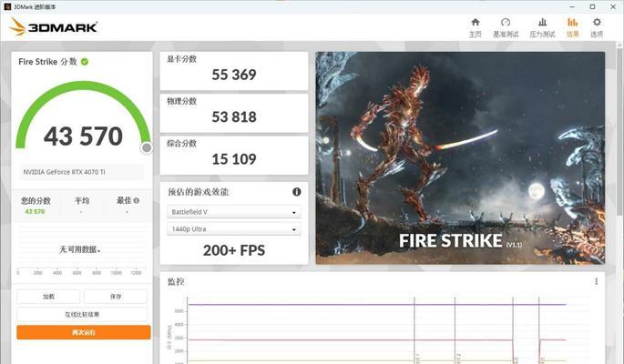Click the 保存 save button
The width and height of the screenshot is (624, 364).
click(x=116, y=297)
